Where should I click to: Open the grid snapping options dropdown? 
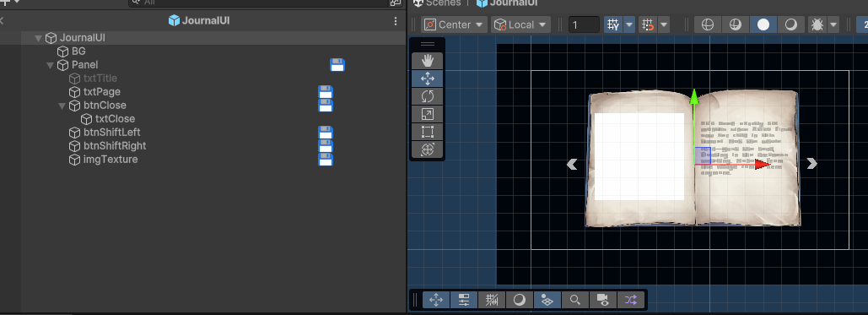pyautogui.click(x=629, y=24)
